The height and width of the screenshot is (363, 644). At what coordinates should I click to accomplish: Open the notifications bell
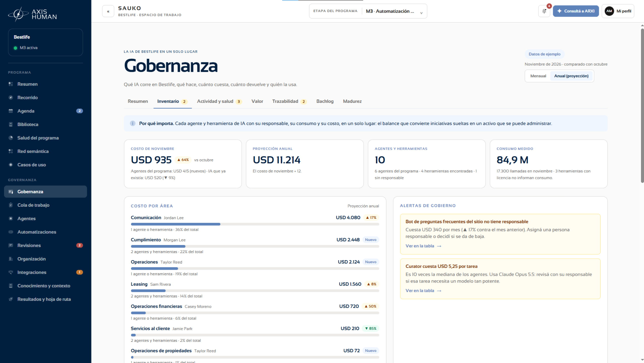(544, 11)
